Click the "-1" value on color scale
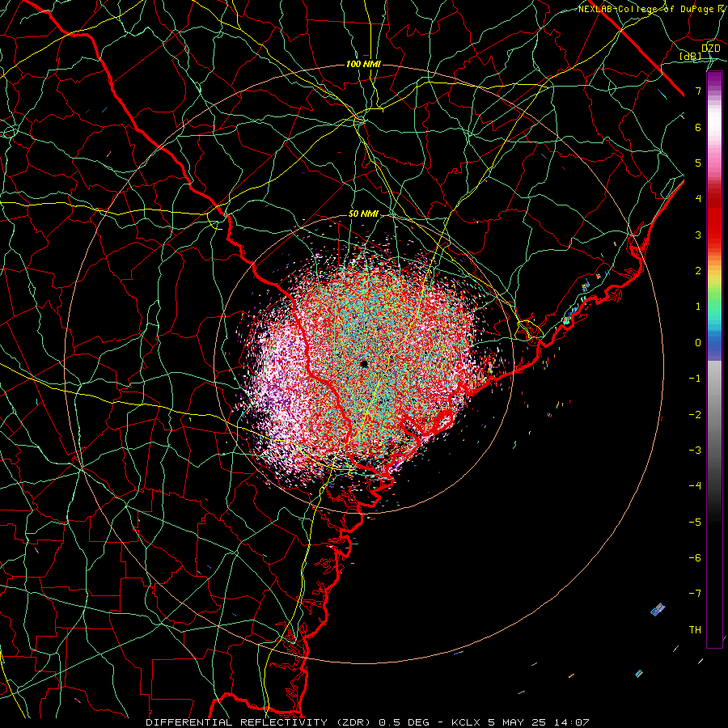728x728 pixels. tap(695, 379)
